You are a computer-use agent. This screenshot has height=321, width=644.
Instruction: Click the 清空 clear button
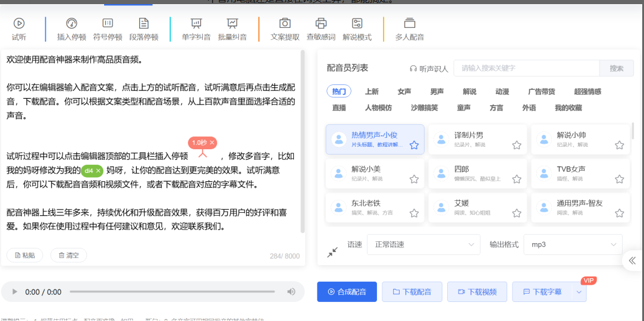pos(68,256)
